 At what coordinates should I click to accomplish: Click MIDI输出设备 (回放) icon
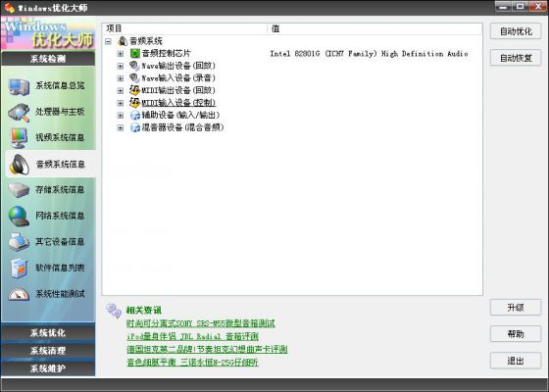click(x=134, y=90)
